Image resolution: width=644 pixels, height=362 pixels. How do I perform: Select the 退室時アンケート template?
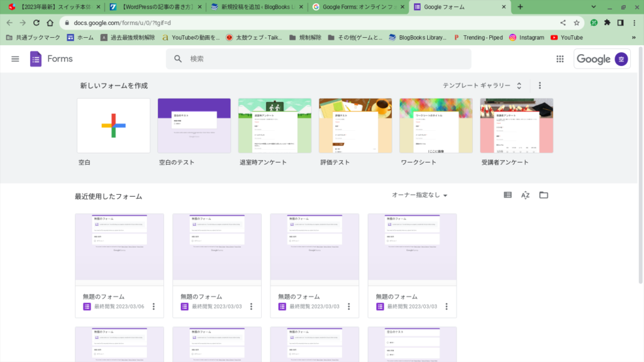coord(275,126)
